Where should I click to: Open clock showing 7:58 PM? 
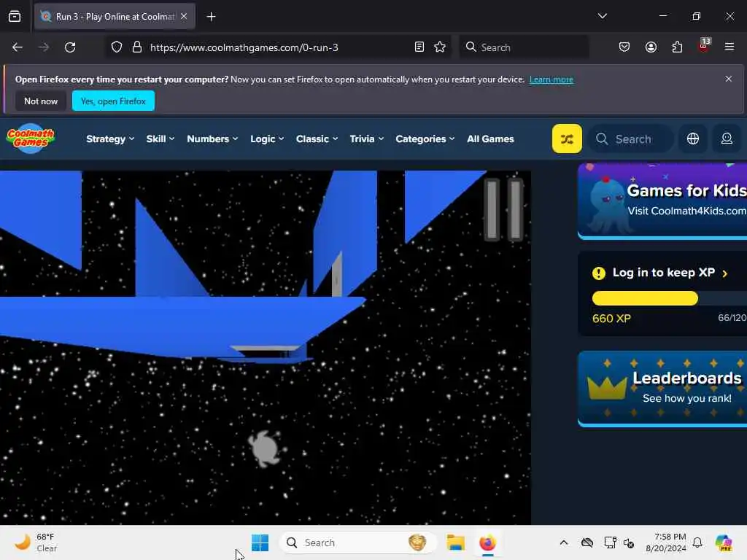click(666, 542)
